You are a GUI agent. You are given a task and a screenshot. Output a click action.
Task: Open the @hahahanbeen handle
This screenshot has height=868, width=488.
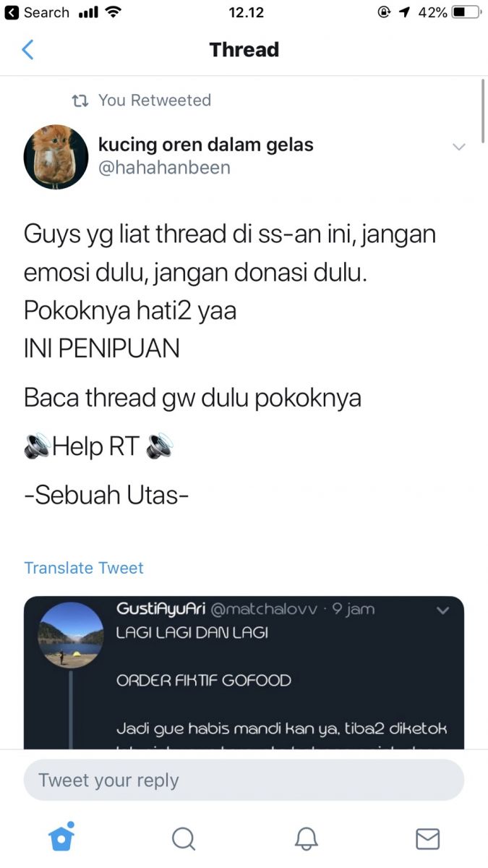(x=164, y=168)
